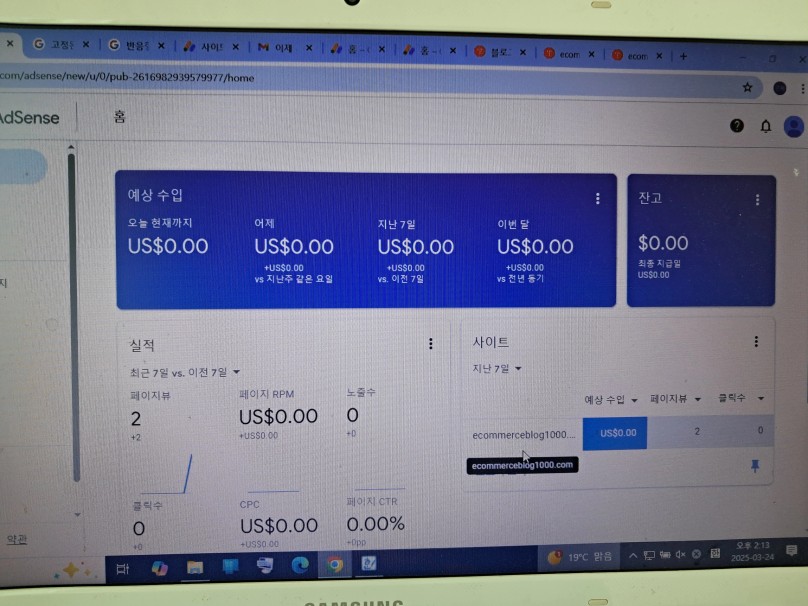Open the ecommerceblog1000... site row name
The height and width of the screenshot is (606, 808).
(524, 435)
